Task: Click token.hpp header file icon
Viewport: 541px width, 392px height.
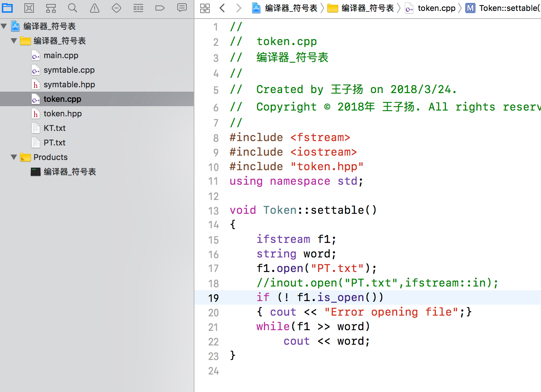Action: [36, 114]
